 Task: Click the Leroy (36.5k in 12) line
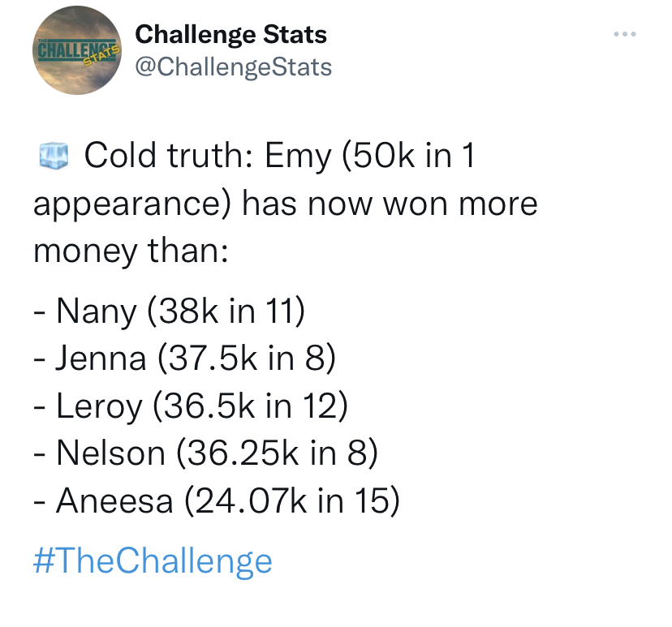click(191, 406)
